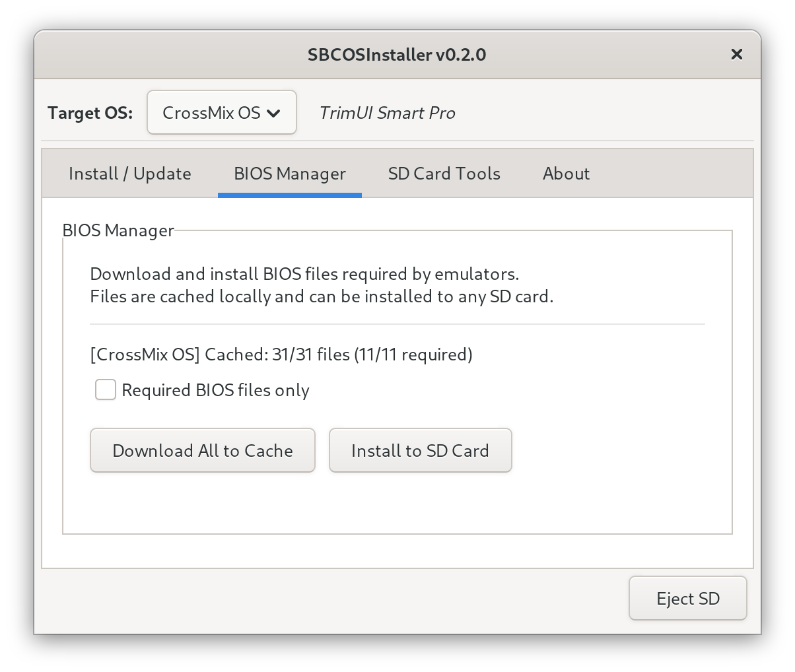795x672 pixels.
Task: Open the Target OS combo box
Action: (221, 113)
